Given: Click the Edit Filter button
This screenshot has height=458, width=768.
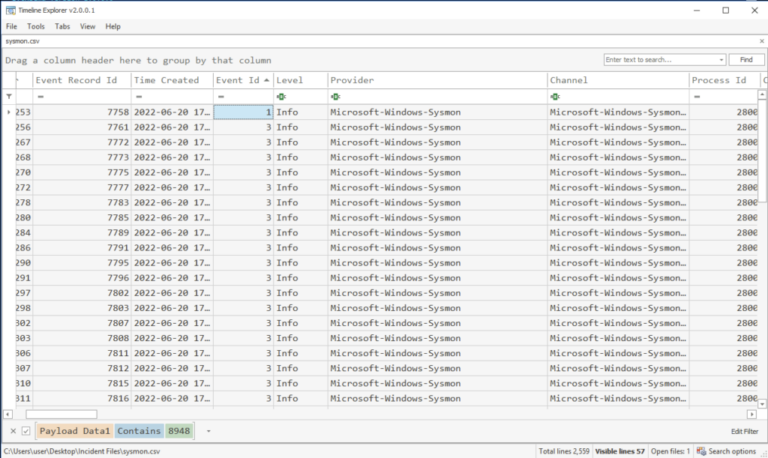Looking at the screenshot, I should pos(744,431).
